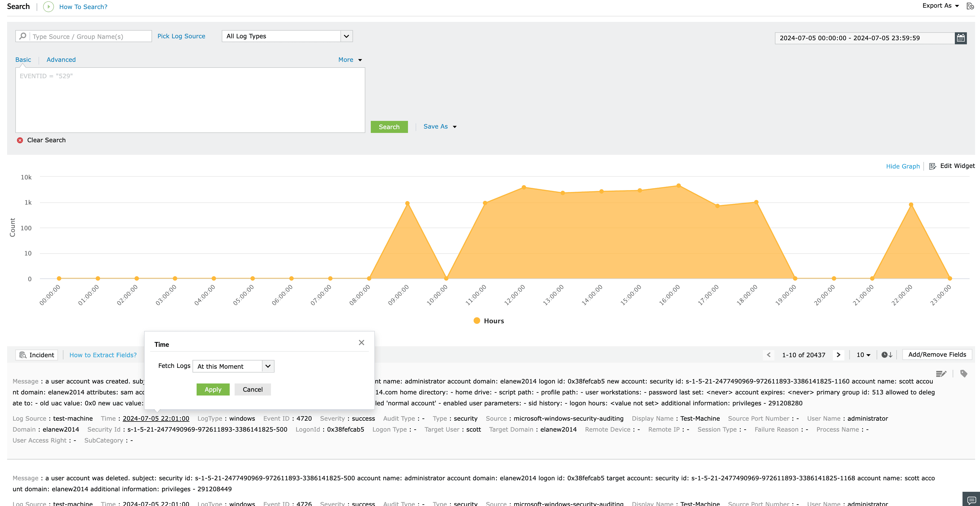
Task: Click the export settings icon top right
Action: (x=970, y=6)
